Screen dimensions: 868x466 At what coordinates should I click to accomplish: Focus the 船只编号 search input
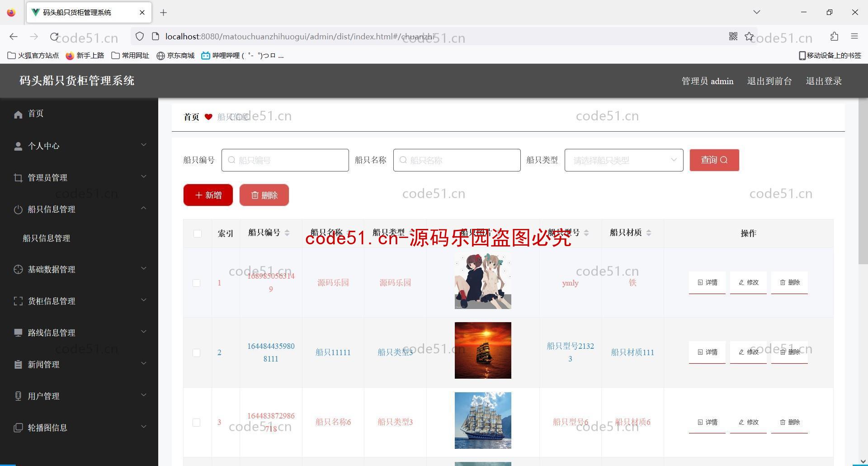(x=285, y=160)
